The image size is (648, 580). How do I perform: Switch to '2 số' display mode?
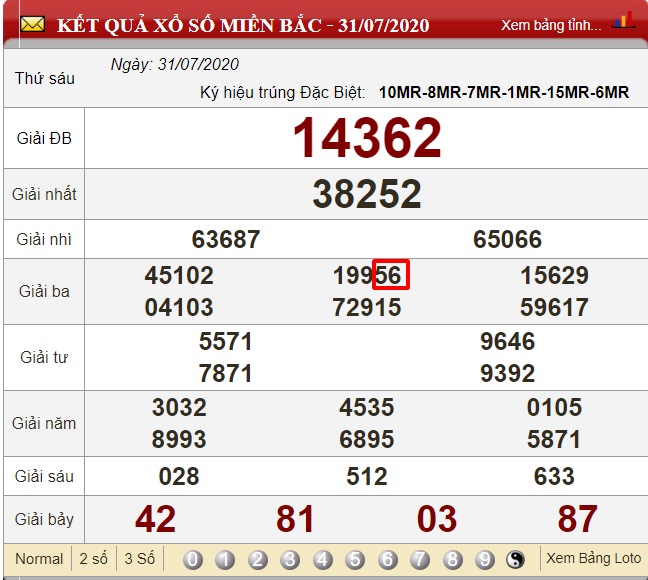pyautogui.click(x=94, y=559)
